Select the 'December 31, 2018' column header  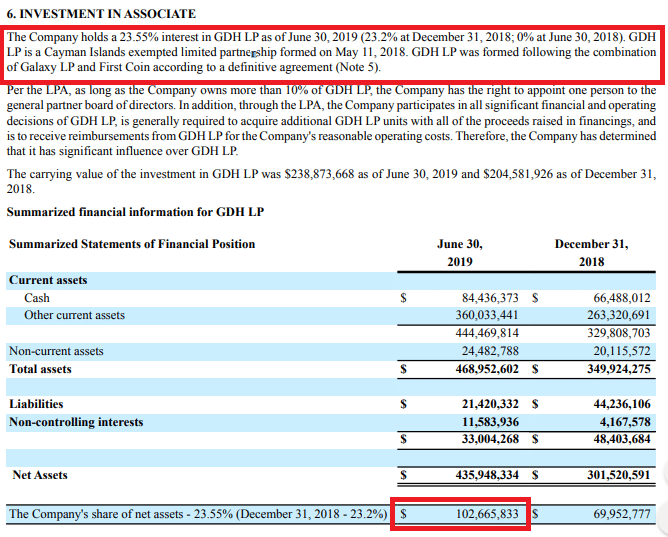(x=591, y=253)
